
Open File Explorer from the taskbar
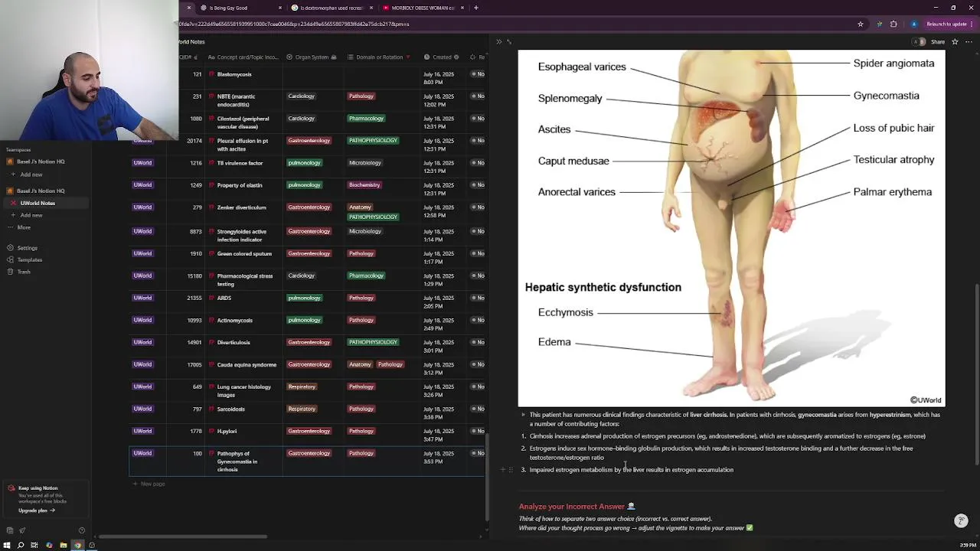[x=63, y=545]
